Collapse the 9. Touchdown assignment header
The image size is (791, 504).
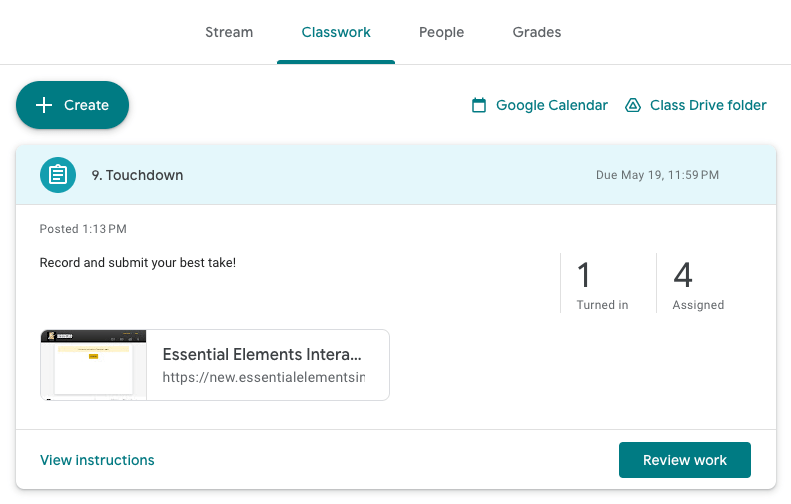396,175
